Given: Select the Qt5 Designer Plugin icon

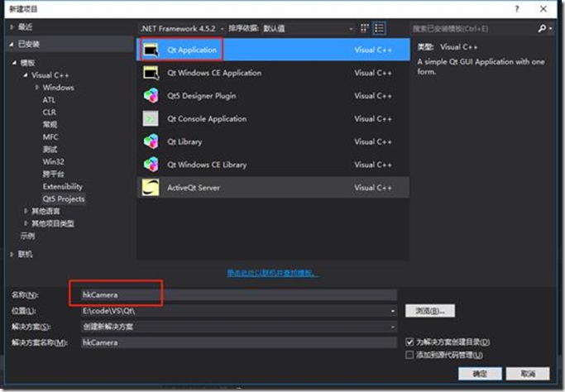Looking at the screenshot, I should pos(151,96).
